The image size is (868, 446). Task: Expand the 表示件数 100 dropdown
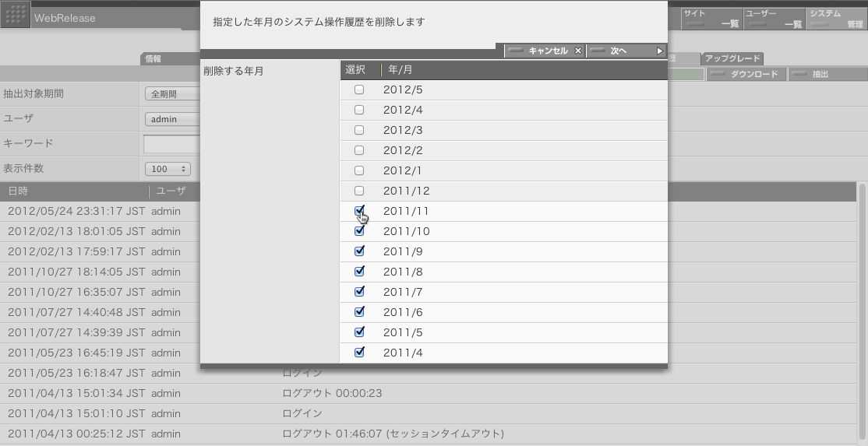[168, 169]
